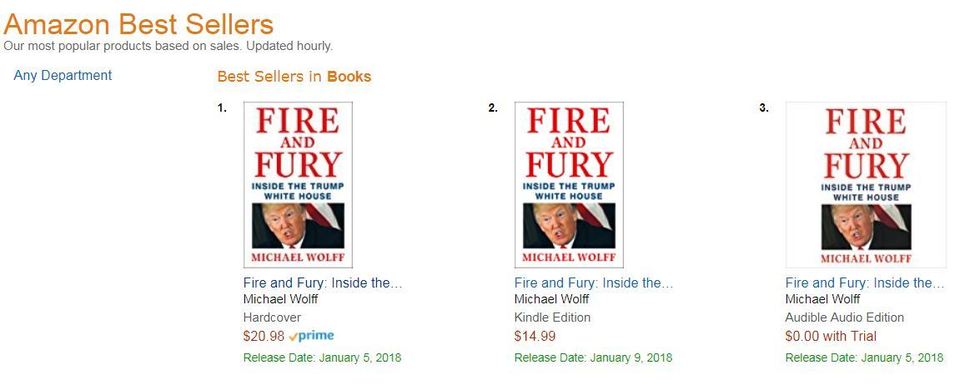Image resolution: width=970 pixels, height=385 pixels.
Task: Select the $0.00 with Trial price
Action: click(831, 336)
